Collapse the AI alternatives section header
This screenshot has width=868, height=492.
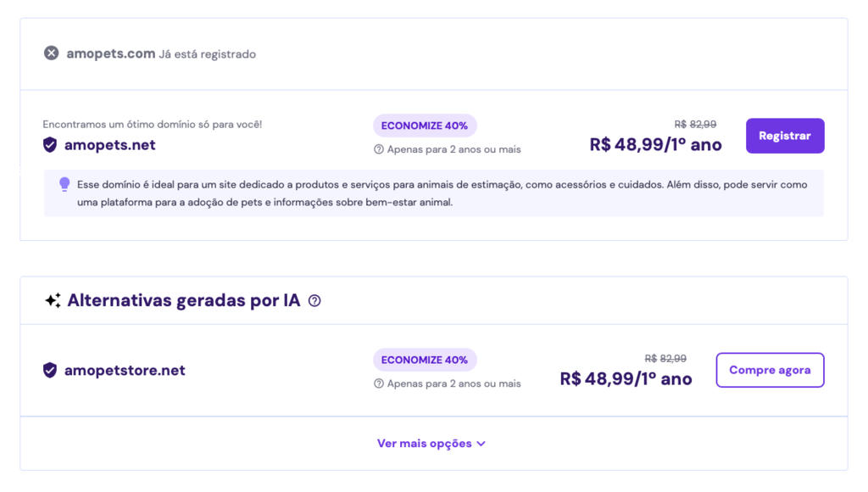[181, 299]
